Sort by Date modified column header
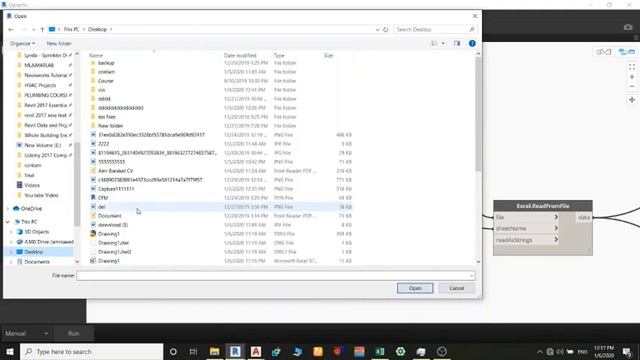This screenshot has width=640, height=360. tap(240, 55)
